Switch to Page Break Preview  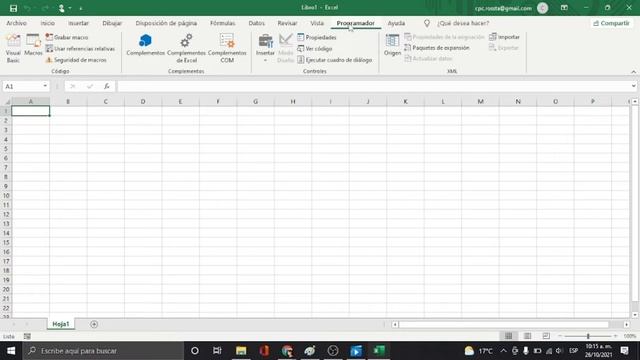(546, 336)
